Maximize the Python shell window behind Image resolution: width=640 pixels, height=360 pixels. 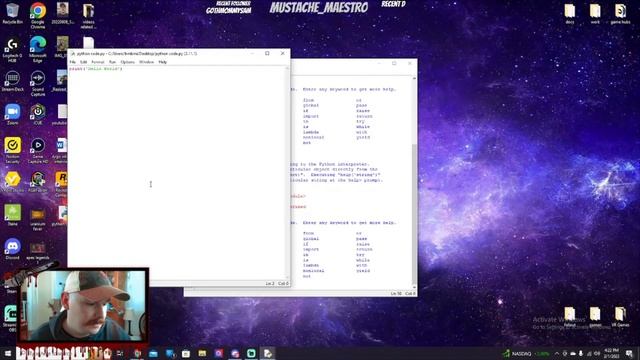(394, 63)
